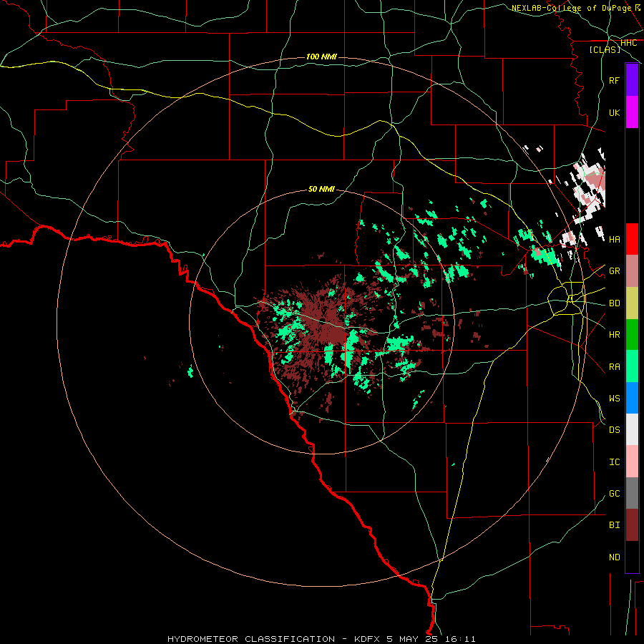Click the WS label in the legend
This screenshot has height=644, width=644.
tap(614, 399)
